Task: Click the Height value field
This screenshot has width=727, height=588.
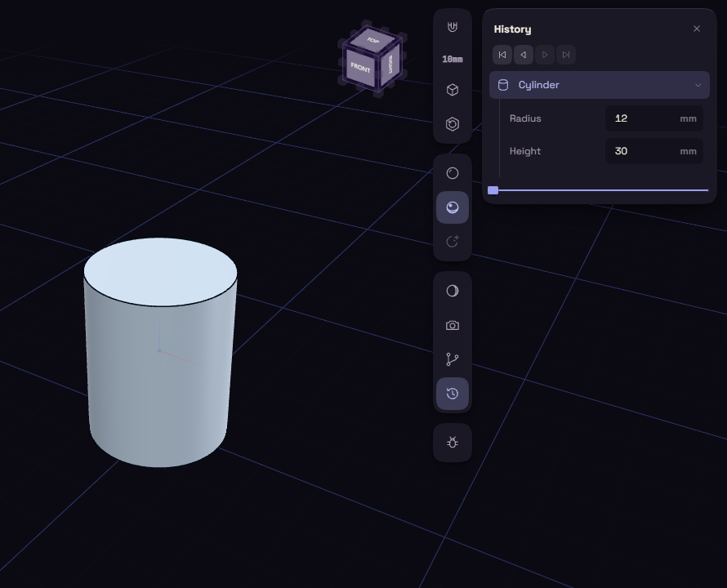Action: pyautogui.click(x=654, y=151)
